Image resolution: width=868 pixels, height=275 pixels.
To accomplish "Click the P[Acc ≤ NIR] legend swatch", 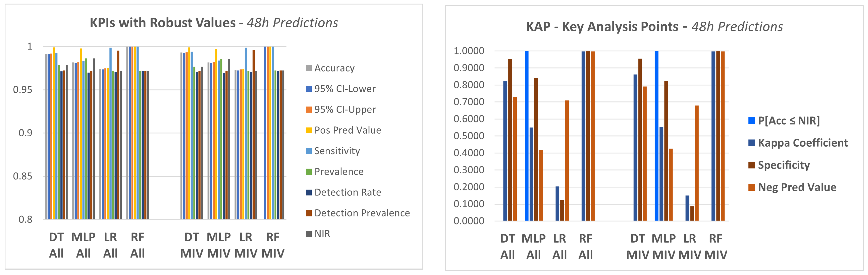I will coord(751,121).
